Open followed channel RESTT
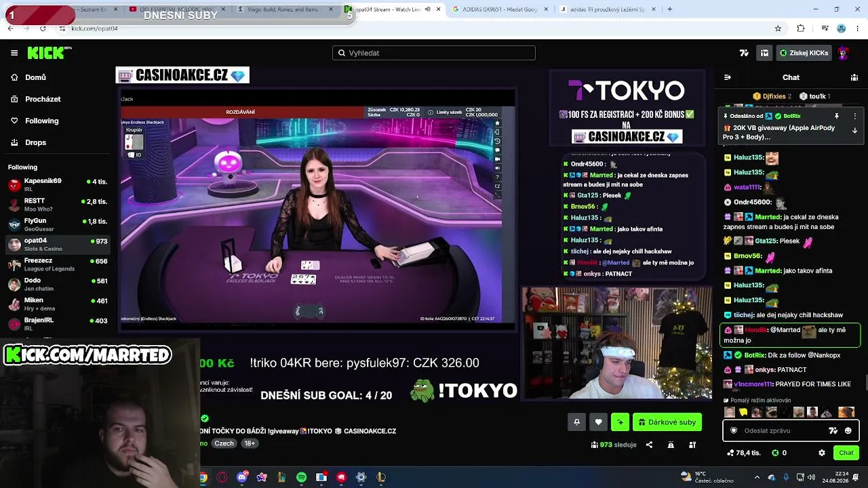The width and height of the screenshot is (868, 488). [x=57, y=204]
